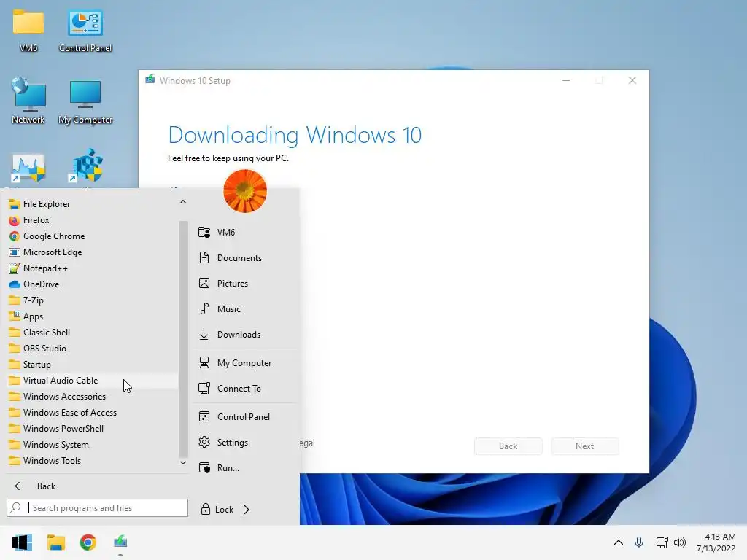The height and width of the screenshot is (560, 747).
Task: Click the programs list scroll-up arrow
Action: coord(183,202)
